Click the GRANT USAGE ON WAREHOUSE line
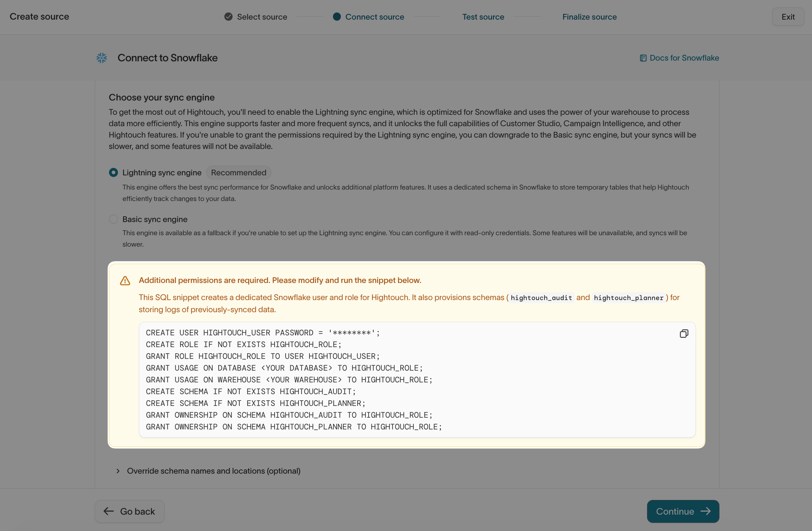Viewport: 812px width, 531px height. pos(289,380)
